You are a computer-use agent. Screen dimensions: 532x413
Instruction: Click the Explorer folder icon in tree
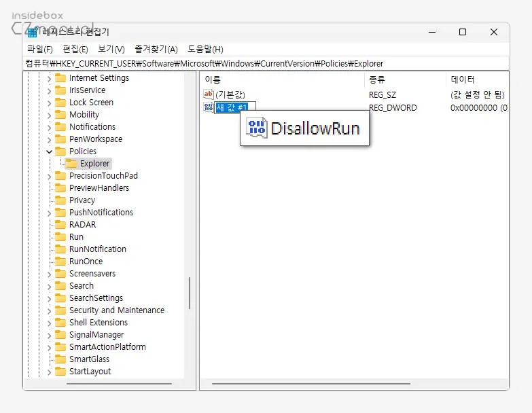pyautogui.click(x=71, y=164)
